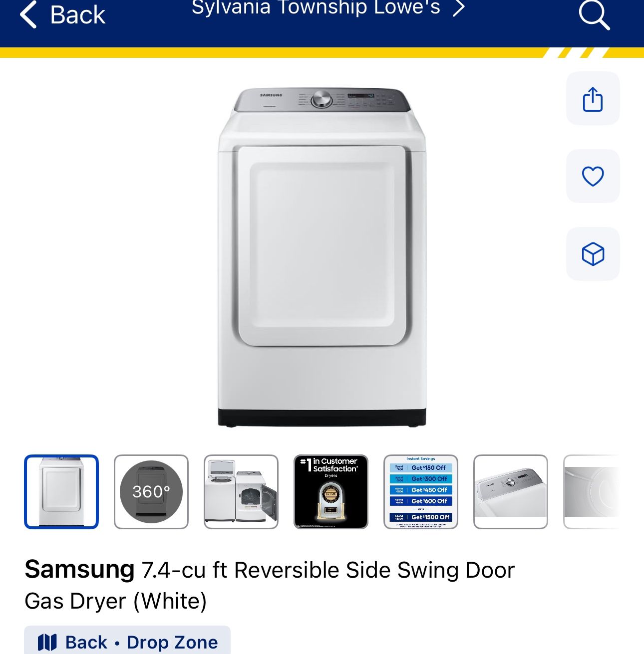
Task: Open the 3D cube view icon
Action: pos(593,254)
